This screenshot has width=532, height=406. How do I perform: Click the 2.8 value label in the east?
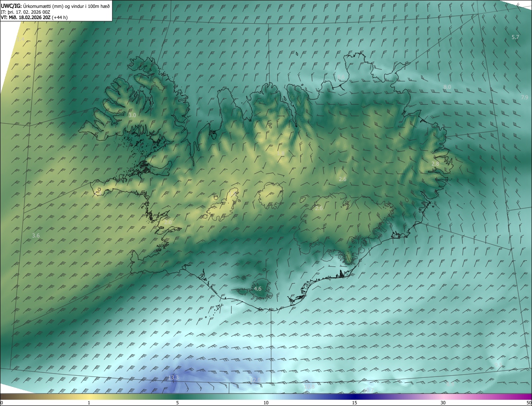click(435, 164)
